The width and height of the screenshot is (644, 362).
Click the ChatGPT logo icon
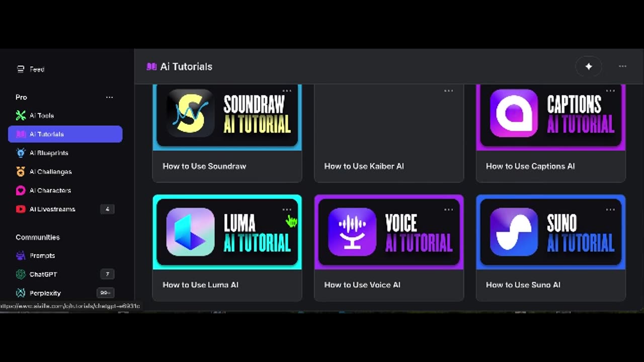[x=21, y=275]
